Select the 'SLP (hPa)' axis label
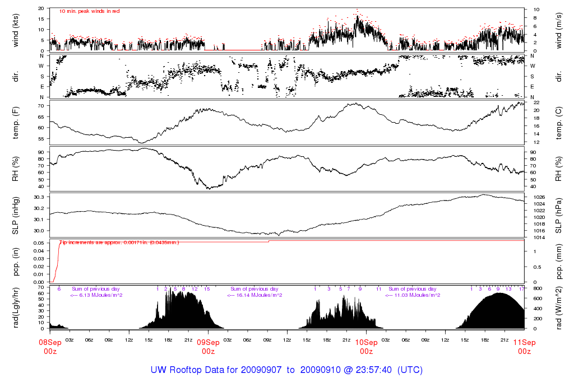Viewport: 574px width, 392px height. click(558, 216)
